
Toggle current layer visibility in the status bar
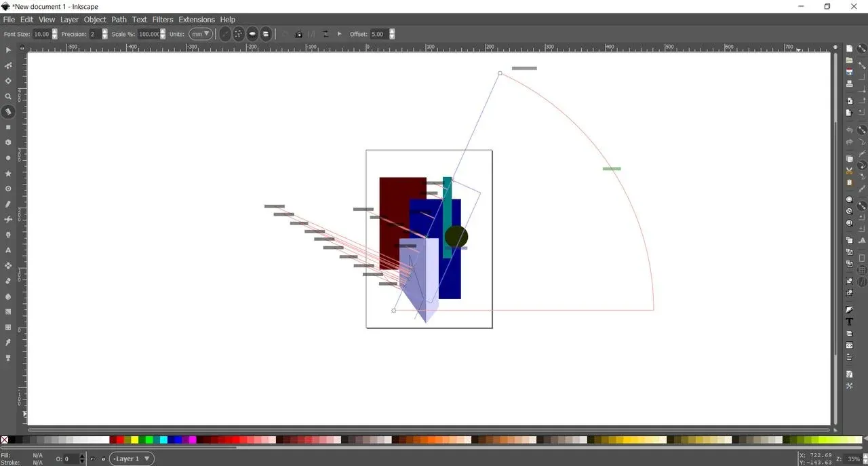pyautogui.click(x=93, y=459)
